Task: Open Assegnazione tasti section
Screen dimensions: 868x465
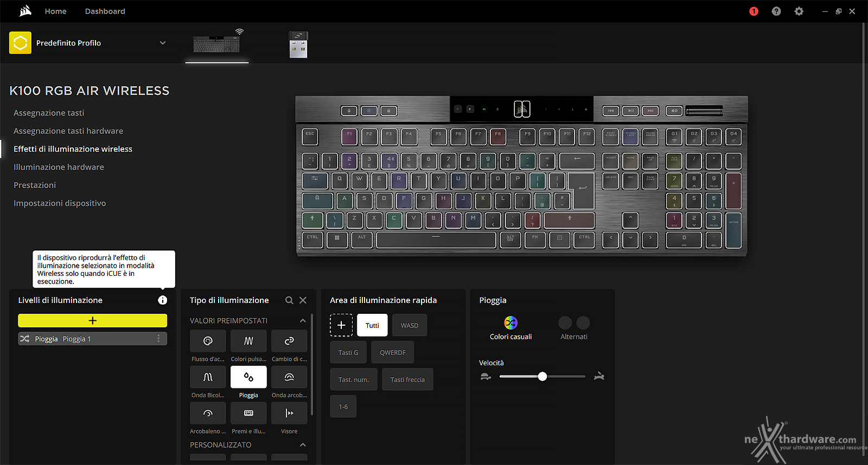Action: pyautogui.click(x=49, y=113)
